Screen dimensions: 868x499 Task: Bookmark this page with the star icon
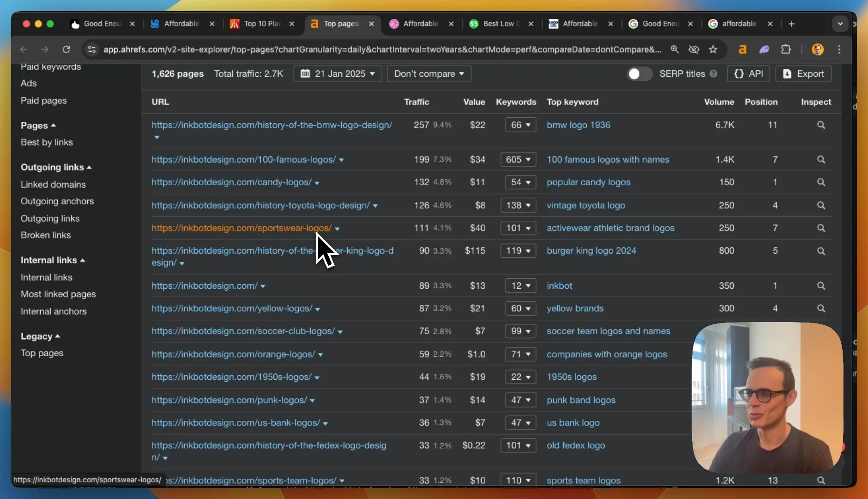713,49
